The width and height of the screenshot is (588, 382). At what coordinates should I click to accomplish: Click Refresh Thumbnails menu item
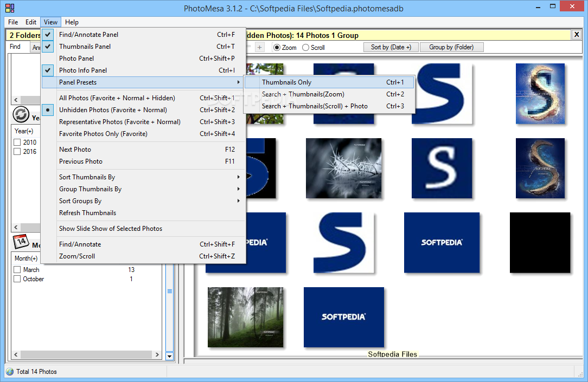click(143, 213)
